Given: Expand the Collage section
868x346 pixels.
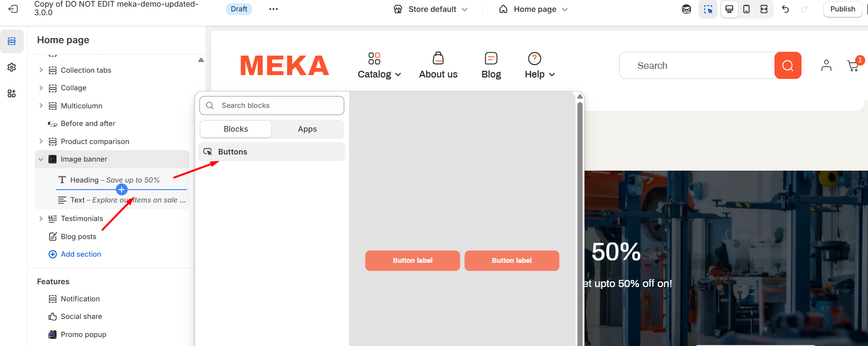Looking at the screenshot, I should 41,88.
